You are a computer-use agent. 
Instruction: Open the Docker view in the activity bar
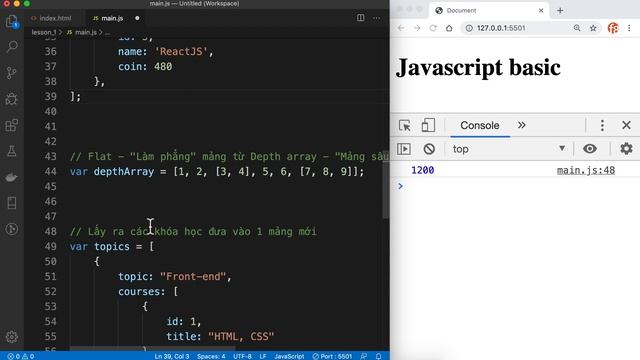click(x=12, y=177)
